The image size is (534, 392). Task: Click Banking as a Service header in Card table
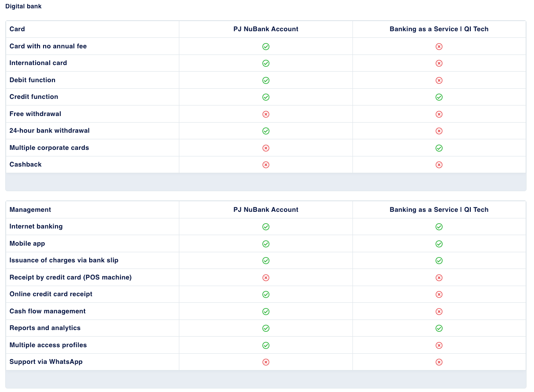(439, 29)
